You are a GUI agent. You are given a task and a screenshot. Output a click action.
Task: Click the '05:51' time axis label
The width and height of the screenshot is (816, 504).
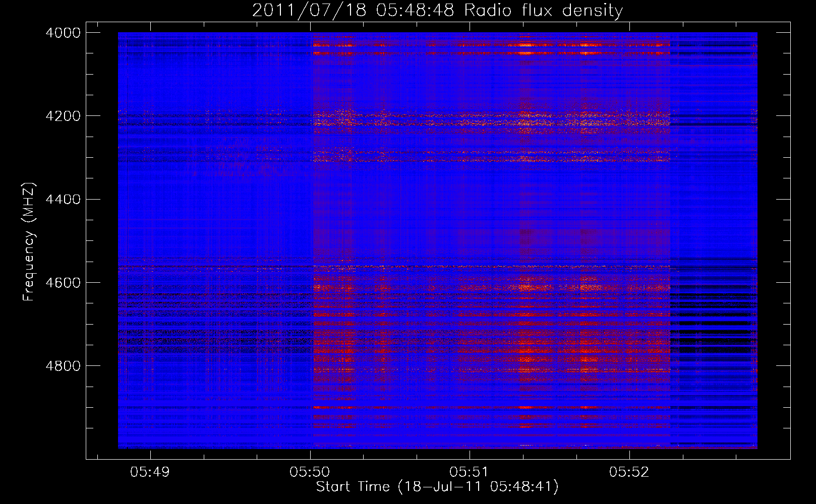(470, 472)
